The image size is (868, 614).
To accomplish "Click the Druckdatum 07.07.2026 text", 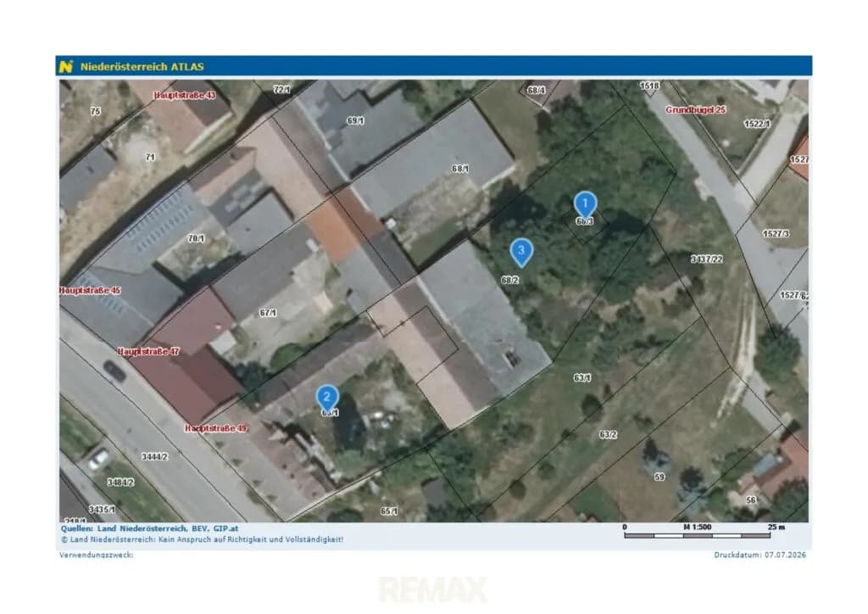I will tap(760, 555).
